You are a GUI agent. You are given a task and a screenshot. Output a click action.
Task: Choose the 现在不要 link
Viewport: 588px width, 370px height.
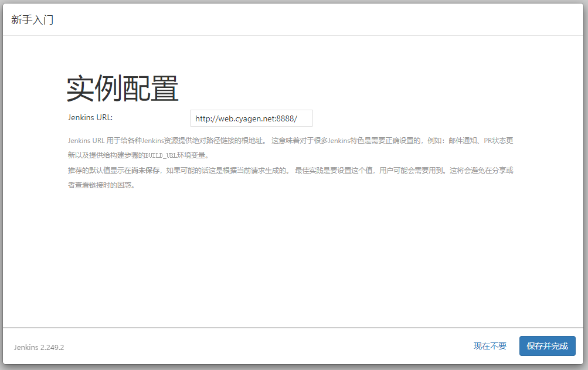(x=490, y=346)
